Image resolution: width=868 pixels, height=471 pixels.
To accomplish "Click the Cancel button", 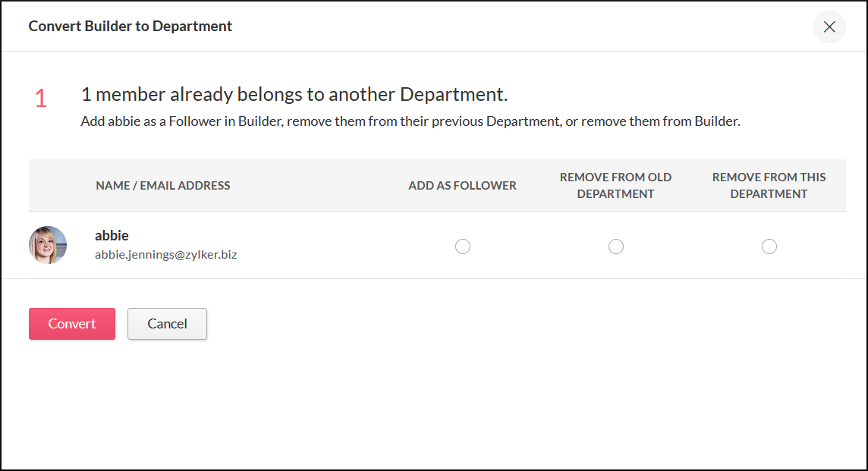I will (x=167, y=324).
